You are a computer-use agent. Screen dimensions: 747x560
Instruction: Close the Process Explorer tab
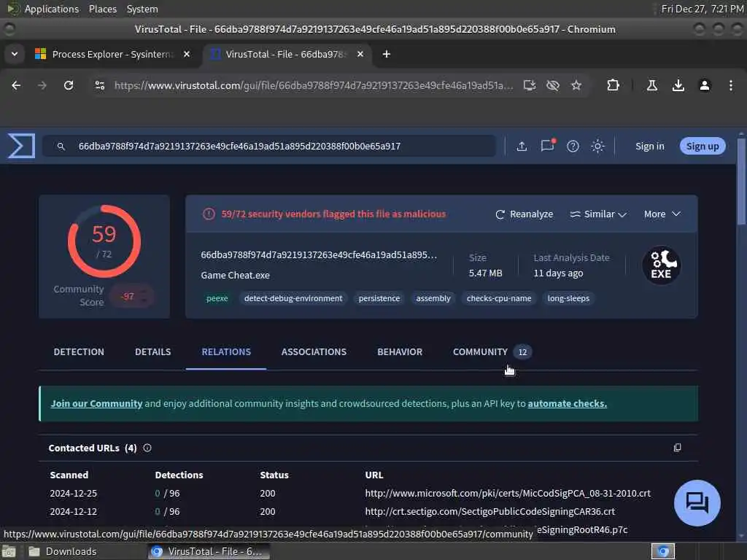187,54
